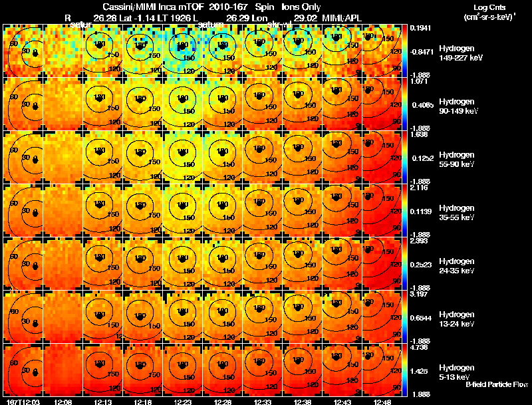Click the "1.071" colorbar maximum value
The image size is (532, 405).
click(x=419, y=81)
